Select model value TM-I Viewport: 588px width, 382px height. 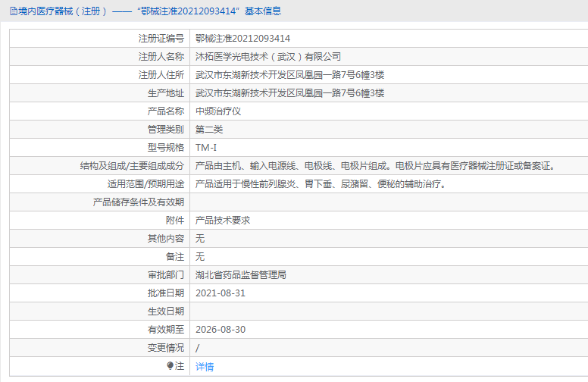click(x=206, y=148)
